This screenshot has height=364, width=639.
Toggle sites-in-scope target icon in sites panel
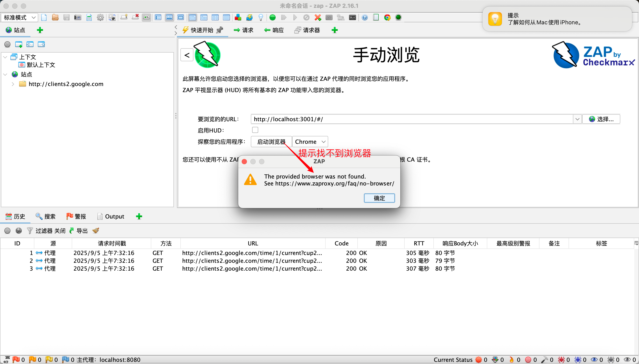coord(8,45)
